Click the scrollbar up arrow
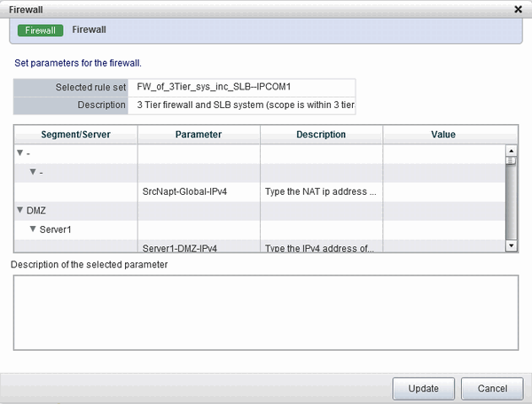532x404 pixels. pos(511,150)
